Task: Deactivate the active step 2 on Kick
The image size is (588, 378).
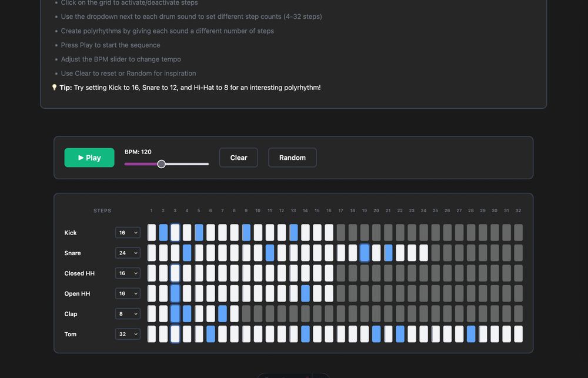Action: tap(163, 232)
